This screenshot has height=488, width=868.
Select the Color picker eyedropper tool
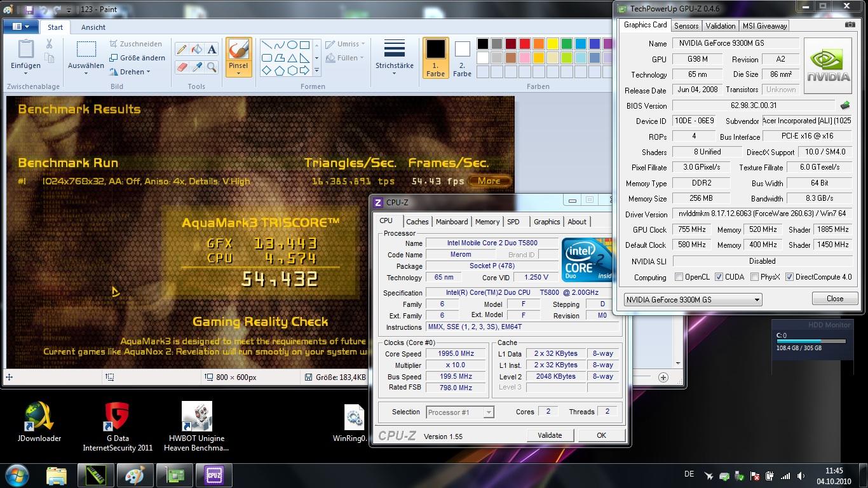pos(197,66)
